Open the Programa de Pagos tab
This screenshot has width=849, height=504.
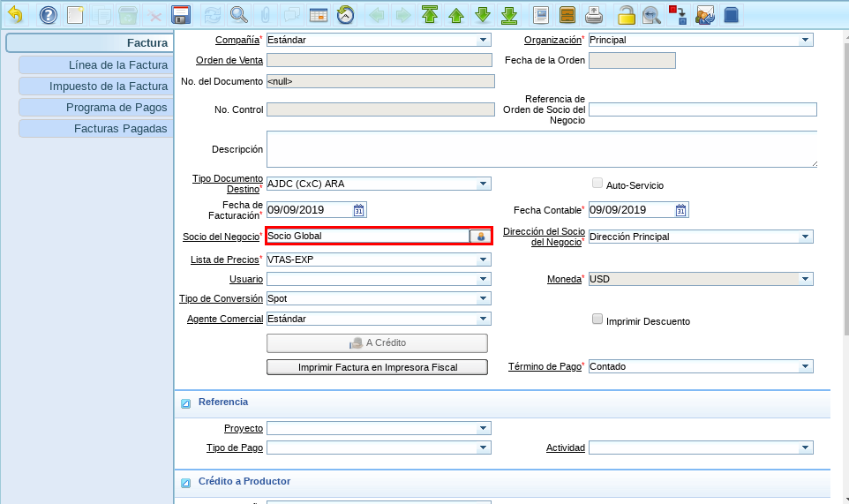pyautogui.click(x=95, y=108)
